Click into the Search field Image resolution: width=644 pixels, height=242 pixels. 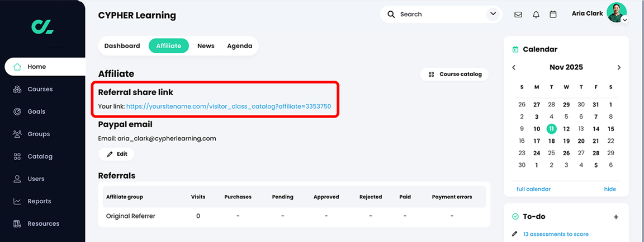pyautogui.click(x=441, y=15)
